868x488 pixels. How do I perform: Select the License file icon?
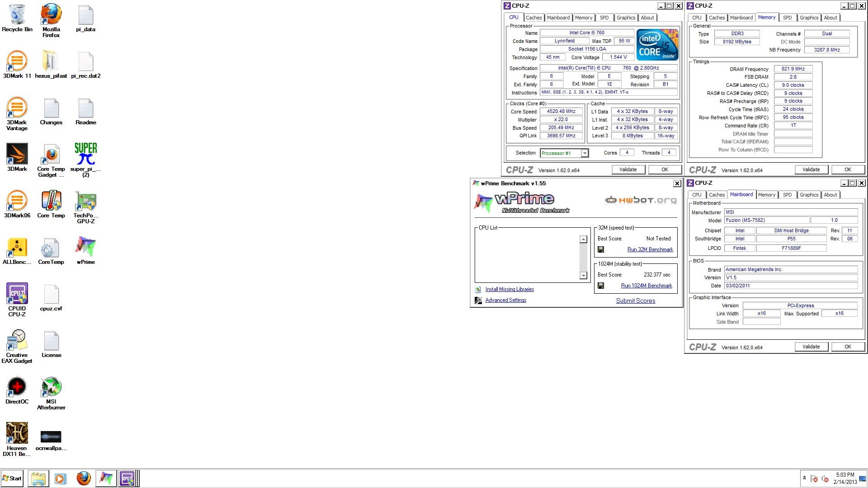51,344
